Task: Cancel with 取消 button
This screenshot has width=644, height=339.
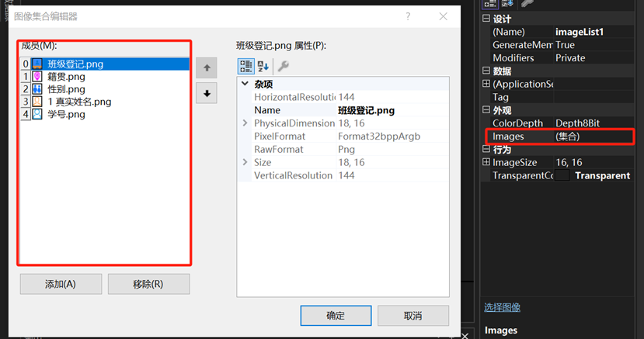Action: point(413,316)
